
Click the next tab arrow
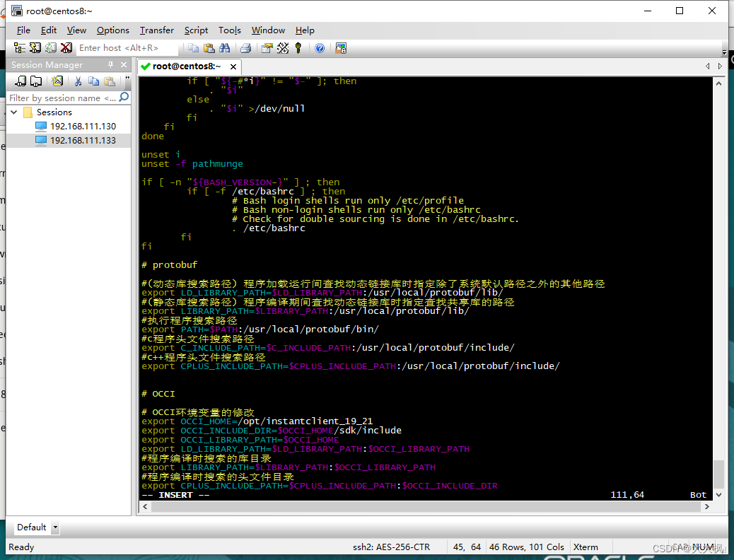pyautogui.click(x=720, y=66)
